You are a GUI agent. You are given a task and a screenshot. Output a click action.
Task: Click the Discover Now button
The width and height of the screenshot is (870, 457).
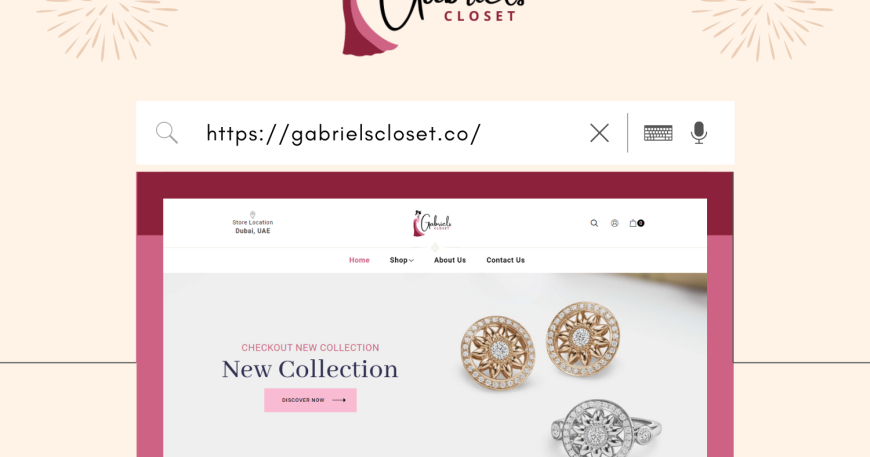(x=310, y=400)
